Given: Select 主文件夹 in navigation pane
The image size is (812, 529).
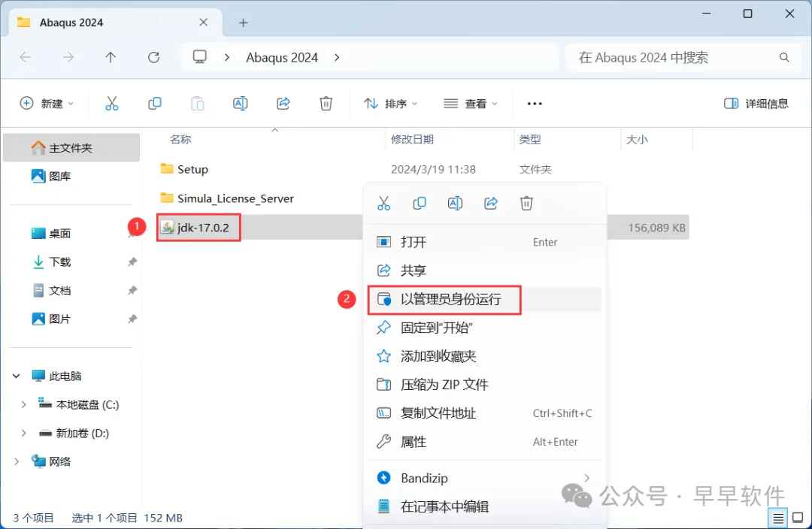Looking at the screenshot, I should click(71, 148).
